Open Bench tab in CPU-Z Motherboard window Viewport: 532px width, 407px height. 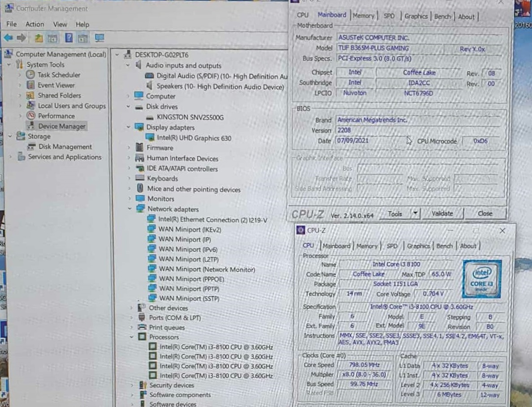(x=442, y=16)
